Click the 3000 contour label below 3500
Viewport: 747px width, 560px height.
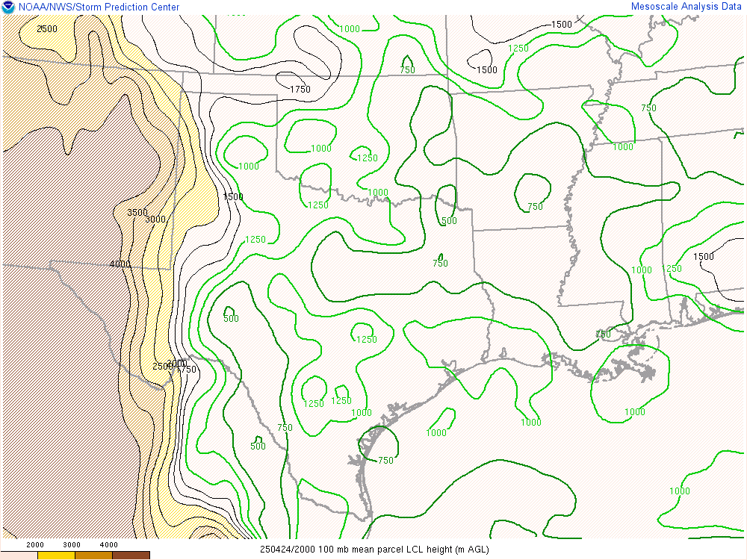click(x=155, y=220)
